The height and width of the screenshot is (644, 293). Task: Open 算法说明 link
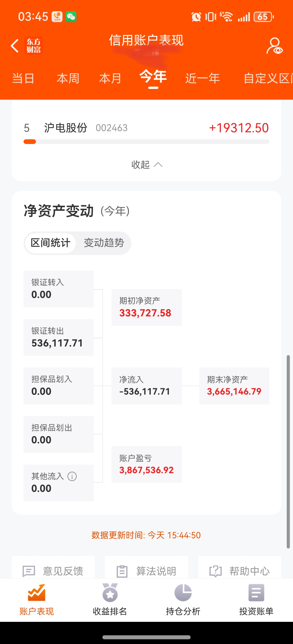click(x=146, y=571)
